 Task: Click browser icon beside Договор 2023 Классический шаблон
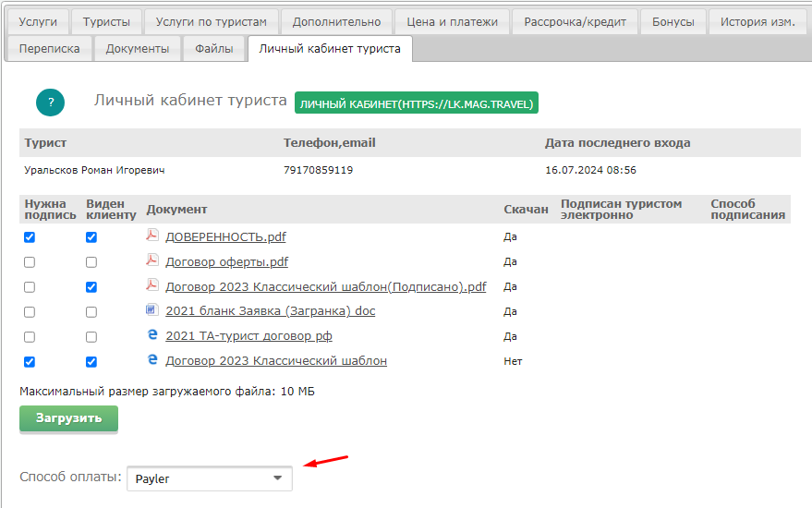pos(152,359)
